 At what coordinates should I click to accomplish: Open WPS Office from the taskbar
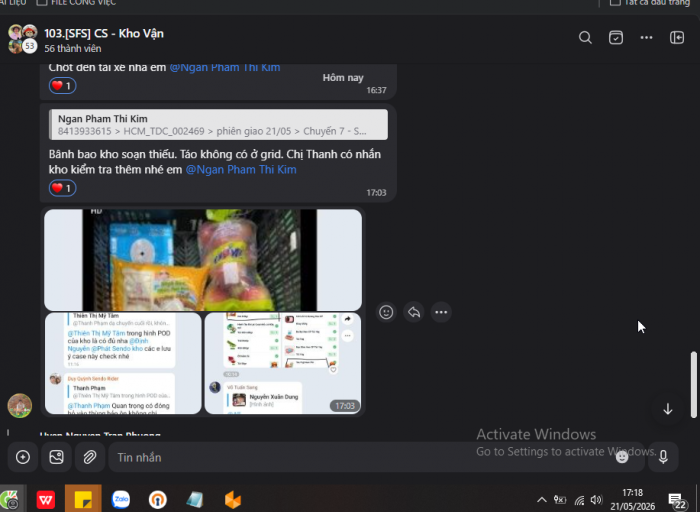(46, 500)
